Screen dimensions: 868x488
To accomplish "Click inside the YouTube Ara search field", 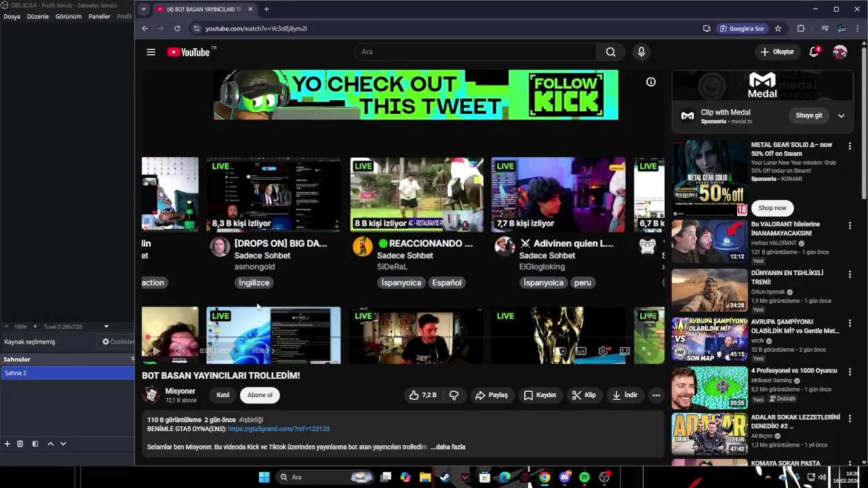I will 475,52.
